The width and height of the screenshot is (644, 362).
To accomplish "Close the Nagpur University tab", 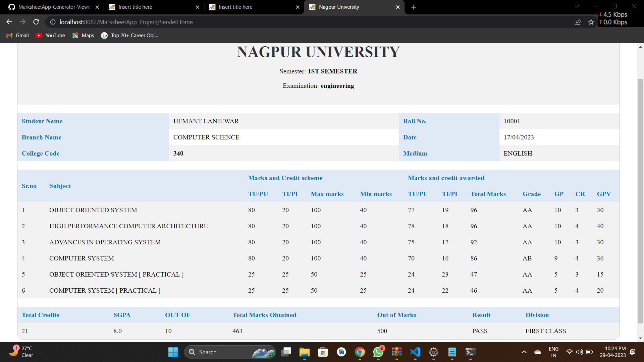I will pyautogui.click(x=398, y=7).
